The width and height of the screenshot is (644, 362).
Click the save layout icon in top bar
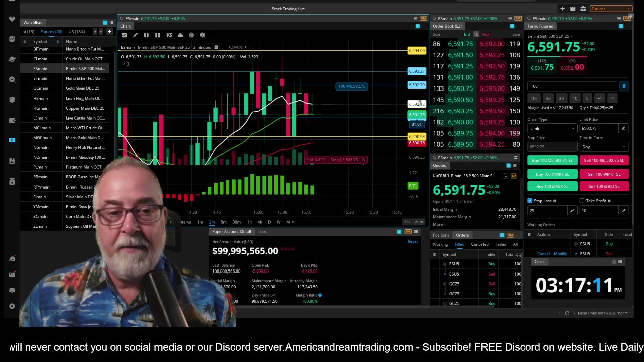(x=573, y=9)
